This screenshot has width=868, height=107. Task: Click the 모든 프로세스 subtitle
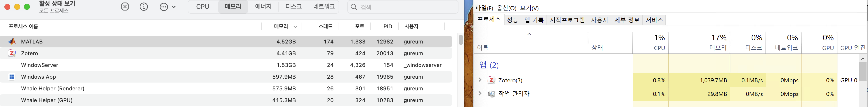[x=54, y=11]
